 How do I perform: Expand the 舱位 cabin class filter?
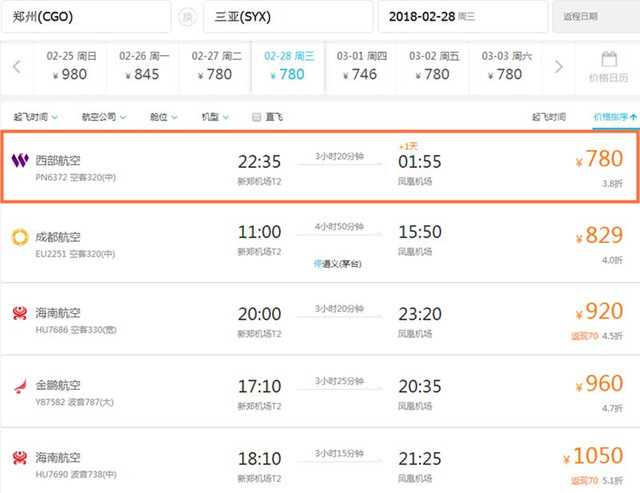(164, 117)
